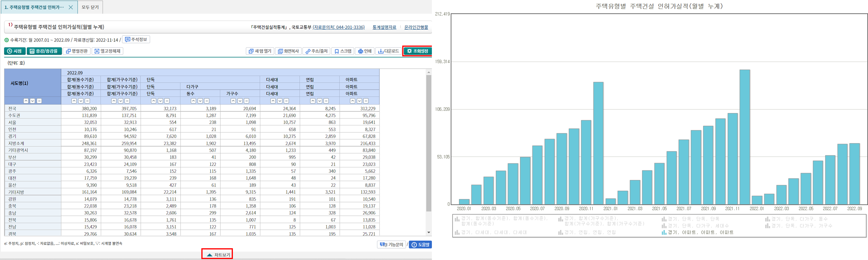Reset sorting on 합계(동수기준) column
The image size is (868, 260).
tap(87, 101)
